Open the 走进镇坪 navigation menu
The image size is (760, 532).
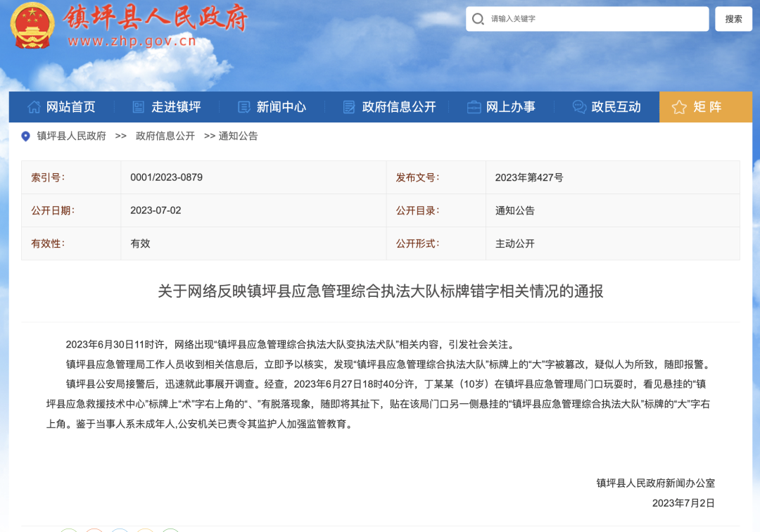(167, 107)
